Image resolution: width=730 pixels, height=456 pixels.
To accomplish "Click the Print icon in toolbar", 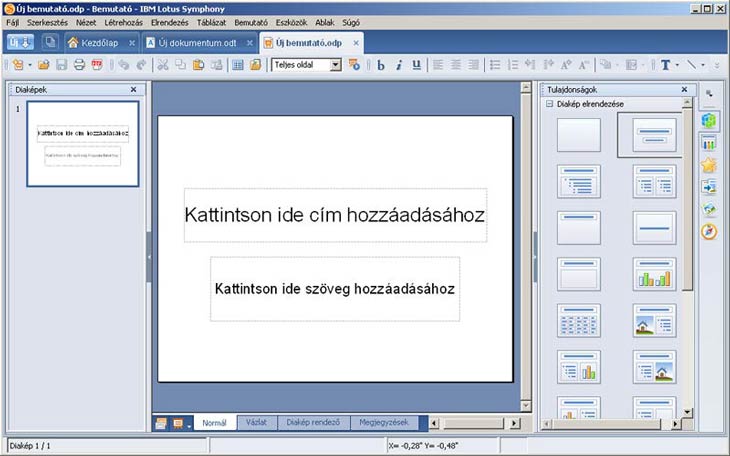I will point(79,65).
